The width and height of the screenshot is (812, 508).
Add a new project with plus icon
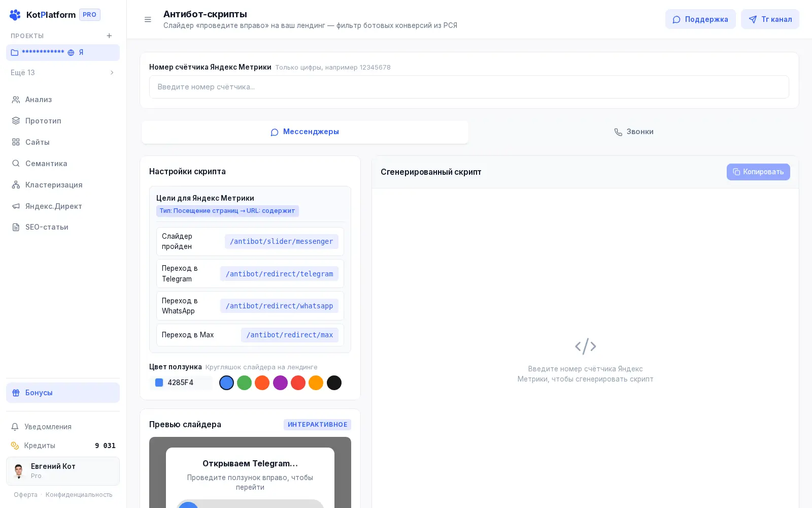click(x=109, y=36)
